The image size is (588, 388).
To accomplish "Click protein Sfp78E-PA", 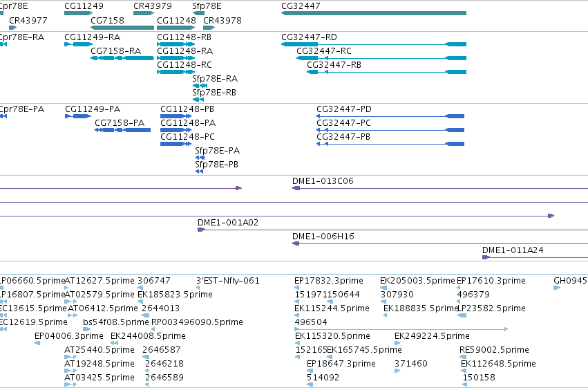I will coord(200,158).
